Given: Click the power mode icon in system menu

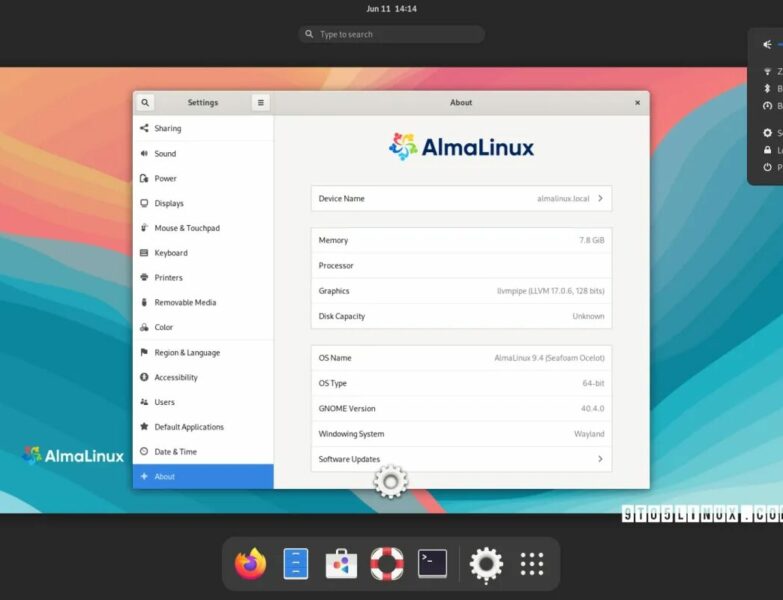Looking at the screenshot, I should point(768,106).
